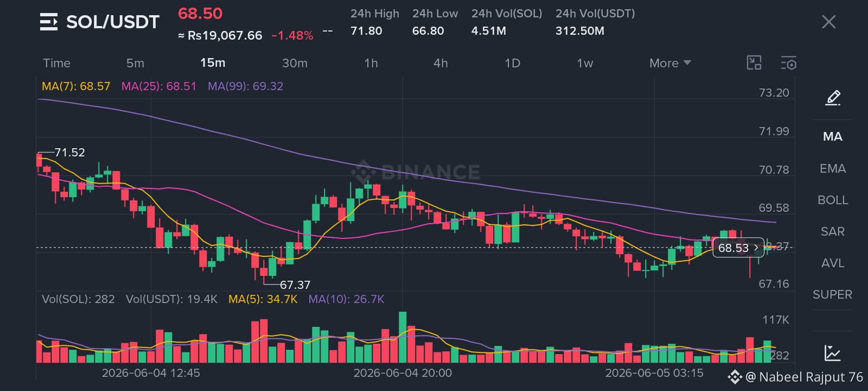Viewport: 868px width, 391px height.
Task: Switch to the 1h interval tab
Action: point(371,63)
